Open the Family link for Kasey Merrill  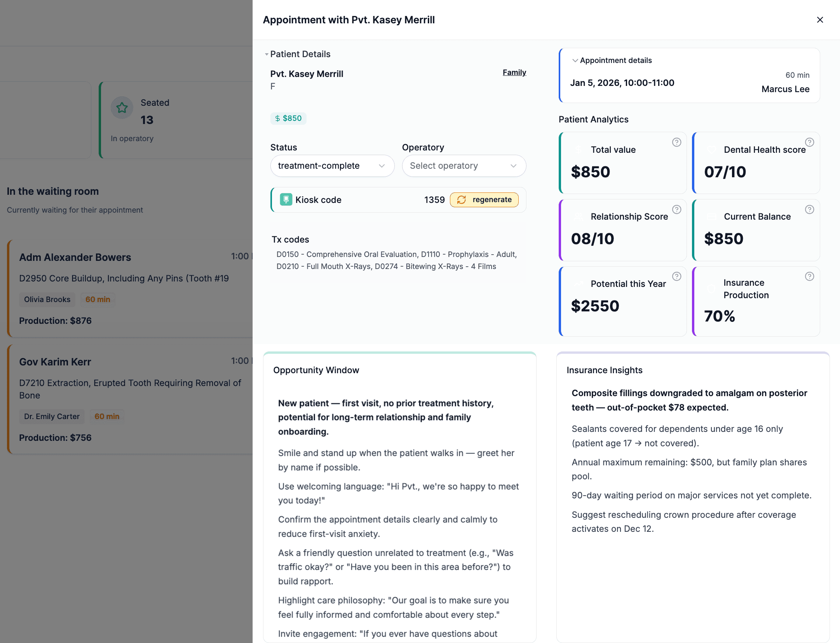[x=514, y=72]
